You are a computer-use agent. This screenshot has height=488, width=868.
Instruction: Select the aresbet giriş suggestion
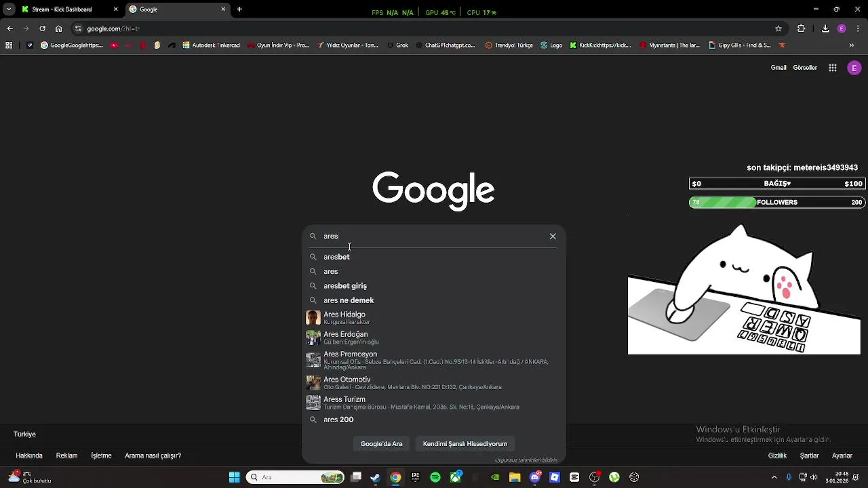[434, 286]
